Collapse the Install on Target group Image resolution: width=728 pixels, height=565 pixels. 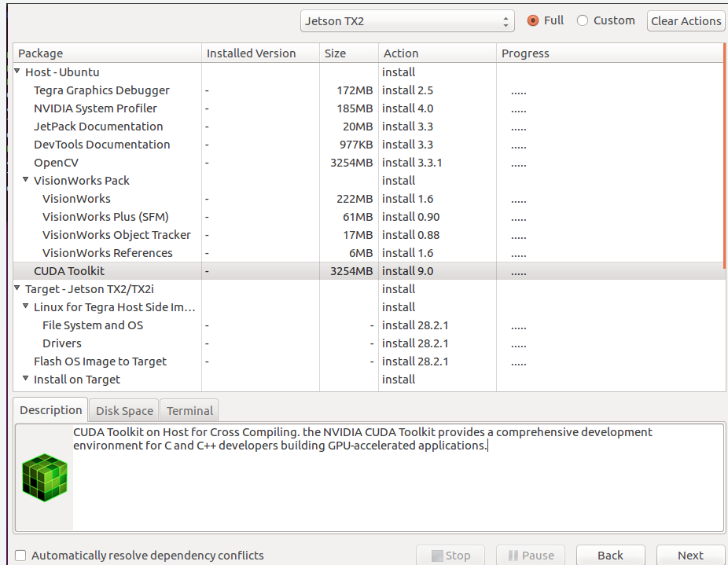26,378
